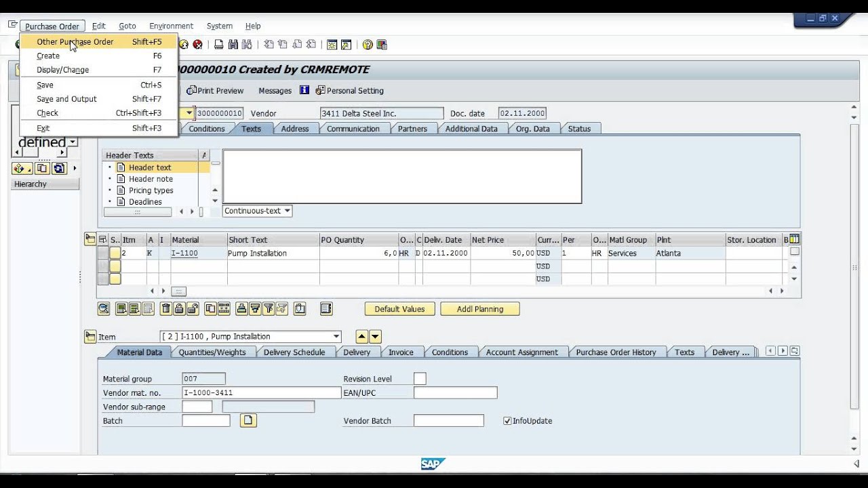This screenshot has height=488, width=868.
Task: Click Print Preview button
Action: tap(215, 90)
